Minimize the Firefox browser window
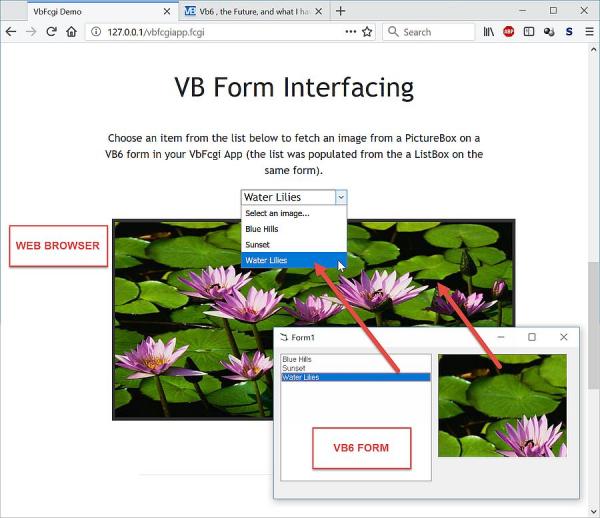Screen dimensions: 600x518 point(523,11)
